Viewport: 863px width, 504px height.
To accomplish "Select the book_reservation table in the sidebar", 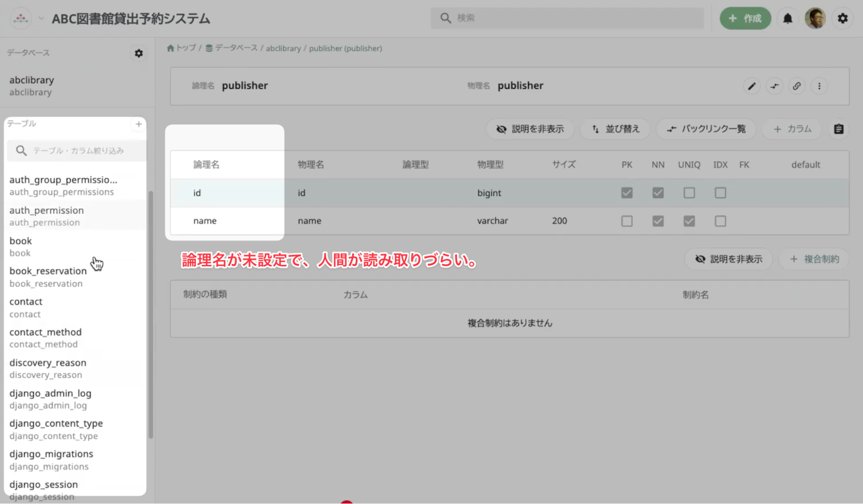I will (x=48, y=271).
